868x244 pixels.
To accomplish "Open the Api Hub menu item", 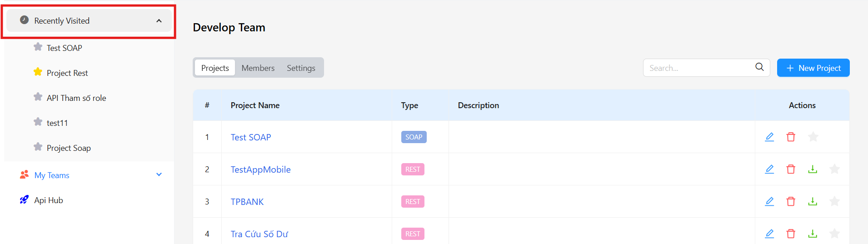I will [49, 200].
